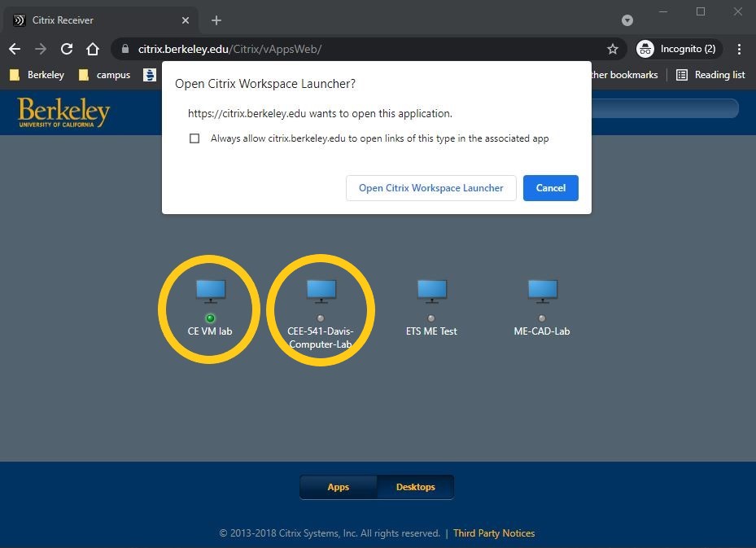Open the ETS ME Test desktop icon
The width and height of the screenshot is (756, 548).
tap(431, 292)
